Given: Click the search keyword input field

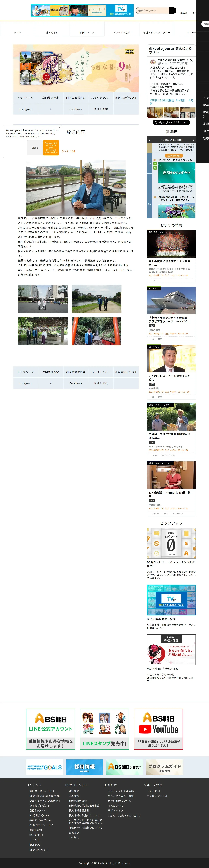Looking at the screenshot, I should 153,10.
